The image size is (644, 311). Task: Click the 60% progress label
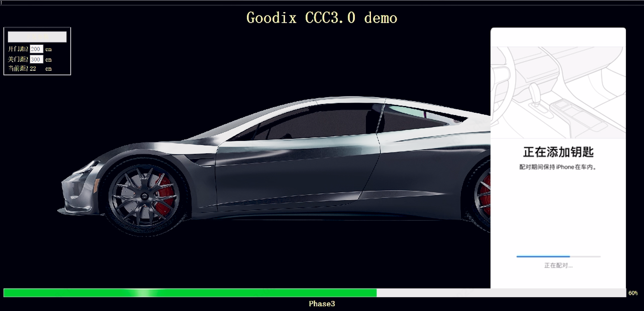click(633, 293)
